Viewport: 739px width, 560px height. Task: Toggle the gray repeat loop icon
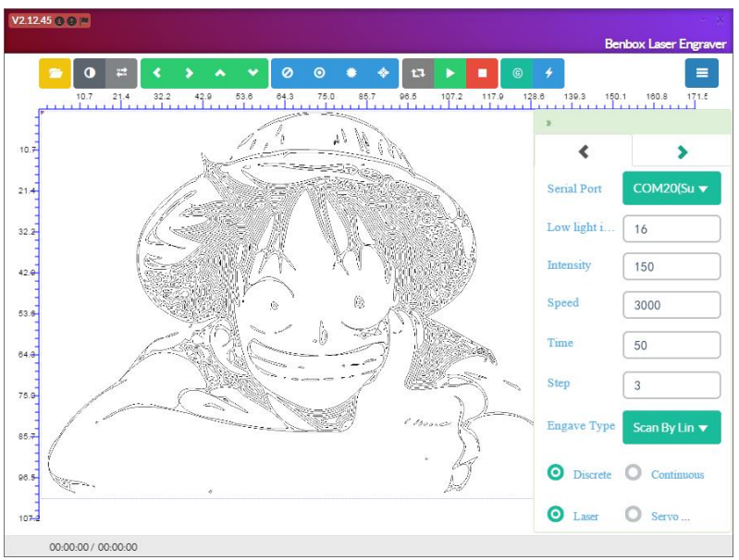[x=418, y=73]
